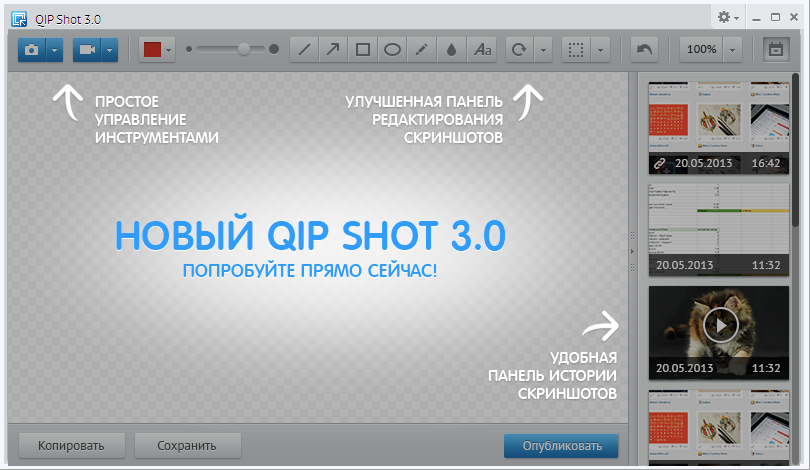The width and height of the screenshot is (810, 470).
Task: Select the Line drawing tool
Action: (304, 50)
